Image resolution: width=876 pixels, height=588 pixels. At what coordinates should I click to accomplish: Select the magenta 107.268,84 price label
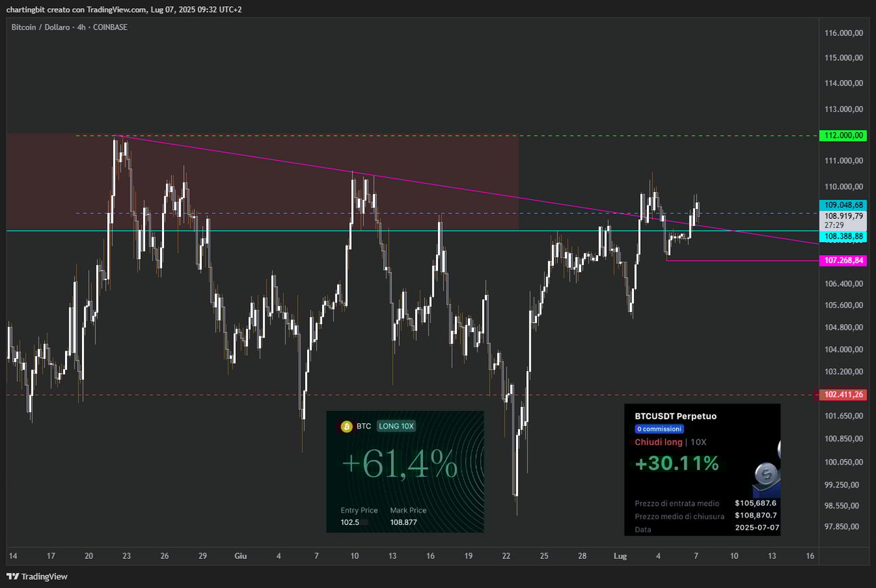click(843, 260)
